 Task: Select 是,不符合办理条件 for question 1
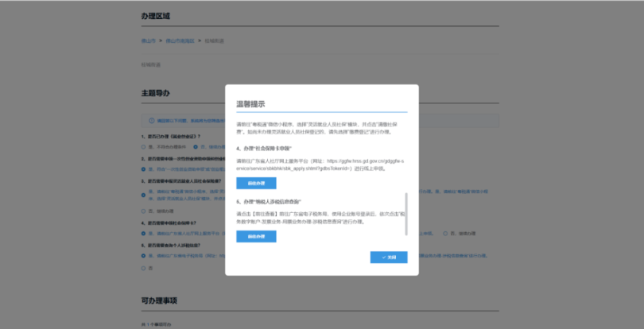(x=143, y=147)
